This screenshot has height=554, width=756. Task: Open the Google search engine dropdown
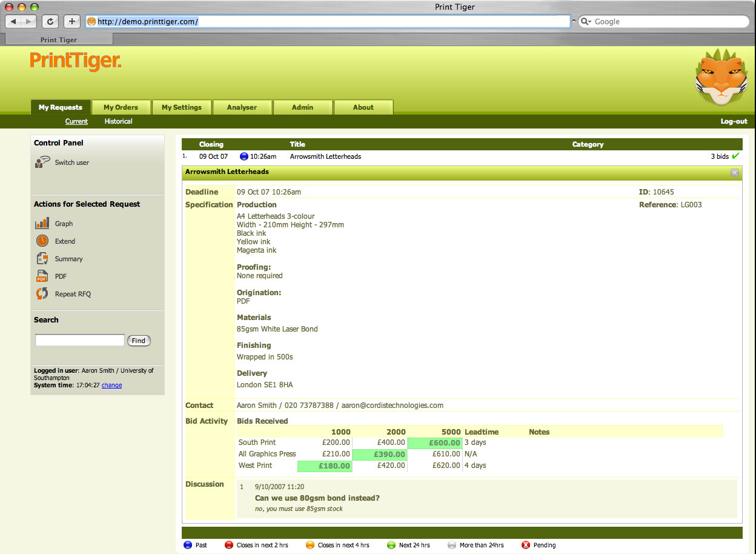(586, 22)
